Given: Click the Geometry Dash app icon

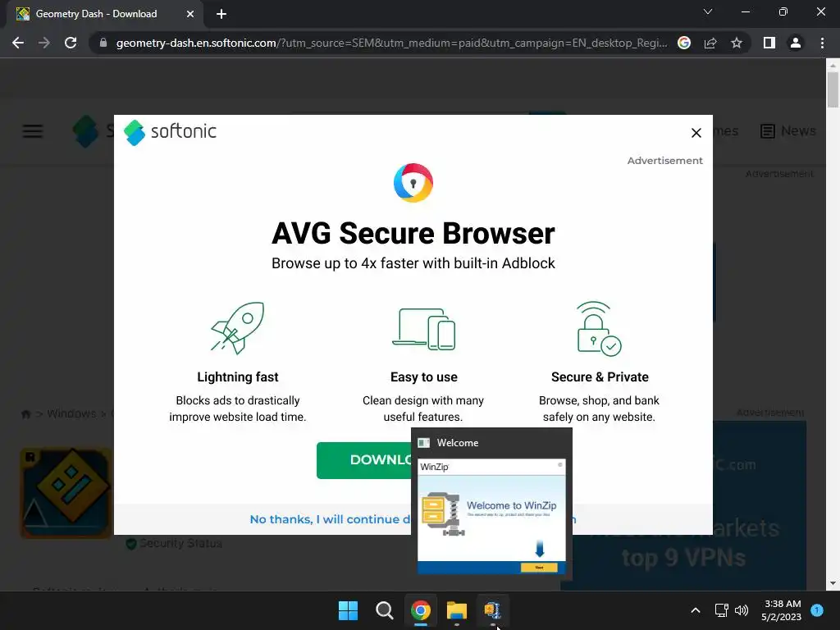Looking at the screenshot, I should point(66,493).
